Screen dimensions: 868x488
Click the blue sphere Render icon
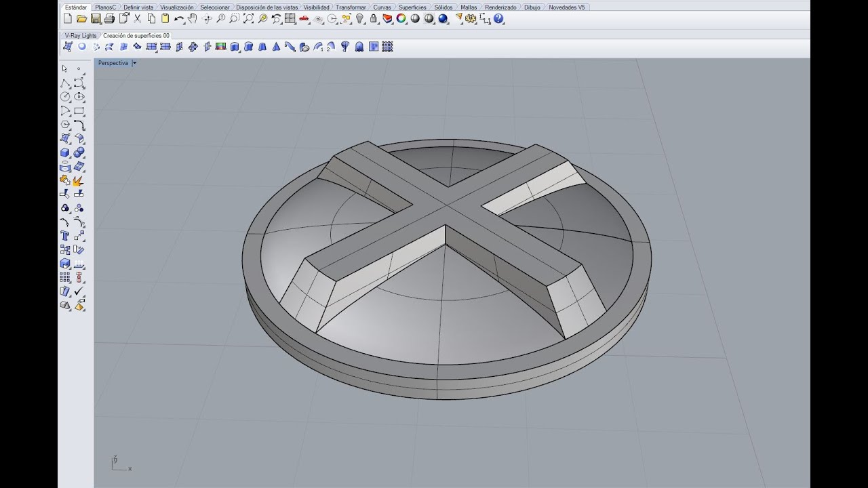pyautogui.click(x=443, y=19)
